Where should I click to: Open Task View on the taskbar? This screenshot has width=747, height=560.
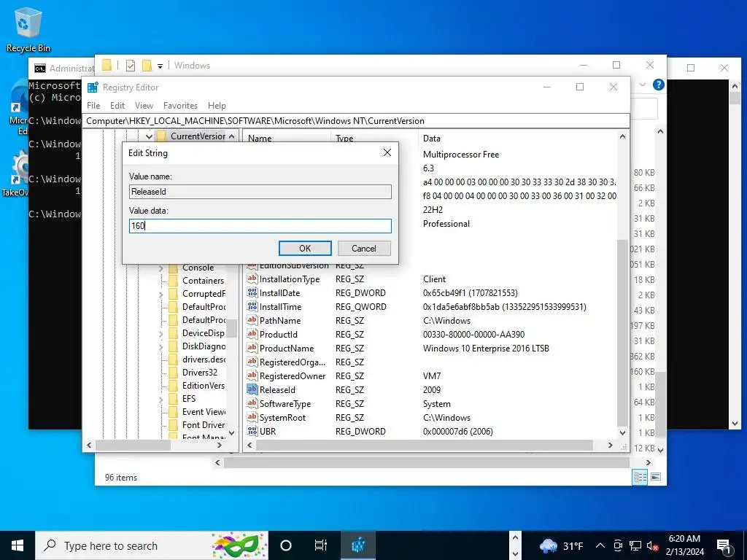click(x=321, y=545)
